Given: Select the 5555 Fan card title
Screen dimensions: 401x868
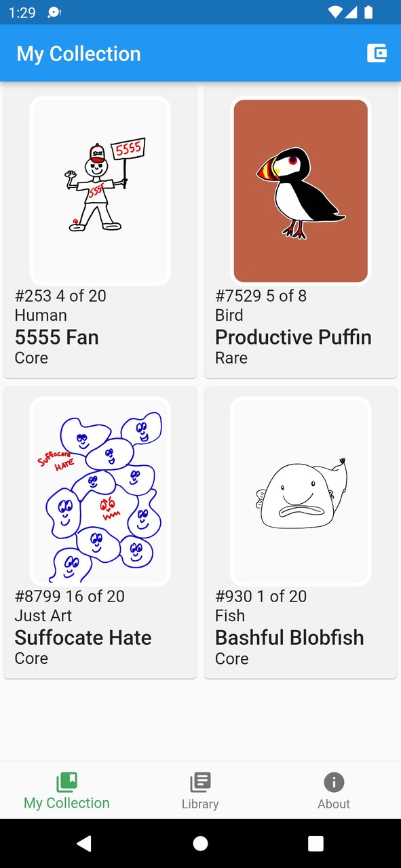Looking at the screenshot, I should click(x=57, y=337).
